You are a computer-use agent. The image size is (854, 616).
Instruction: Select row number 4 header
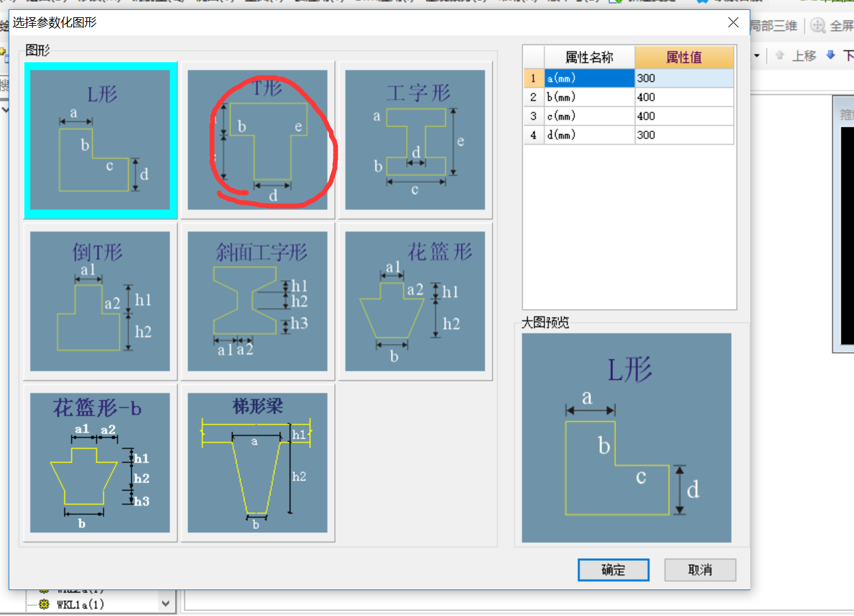coord(534,135)
